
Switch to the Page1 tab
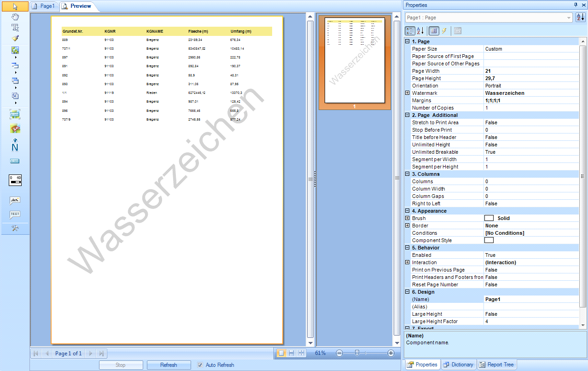[x=43, y=6]
